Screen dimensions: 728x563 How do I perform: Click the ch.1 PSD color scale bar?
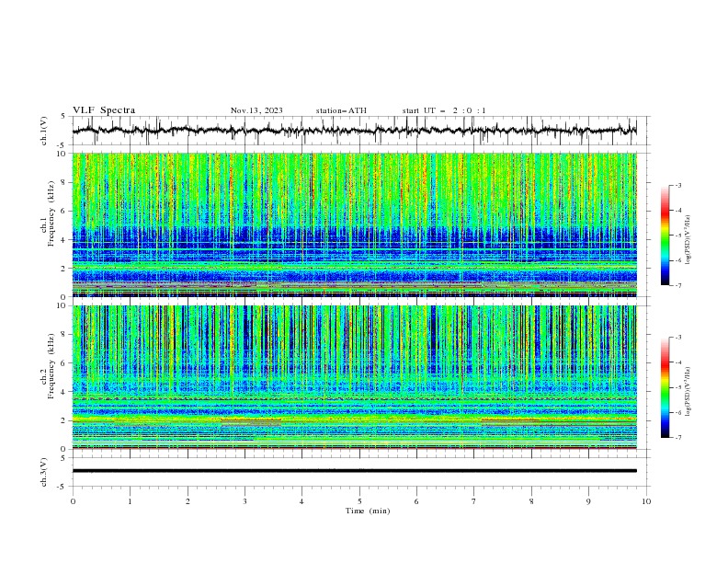pos(665,236)
